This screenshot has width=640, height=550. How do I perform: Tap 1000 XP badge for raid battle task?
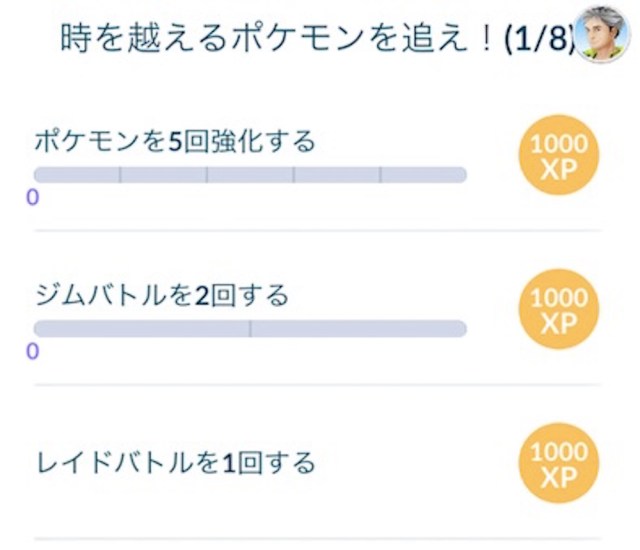click(x=559, y=467)
